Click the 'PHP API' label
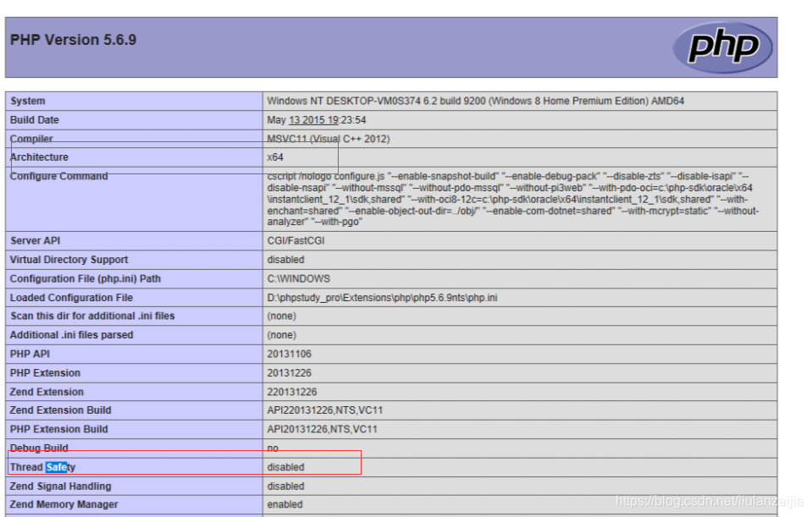 [x=30, y=354]
